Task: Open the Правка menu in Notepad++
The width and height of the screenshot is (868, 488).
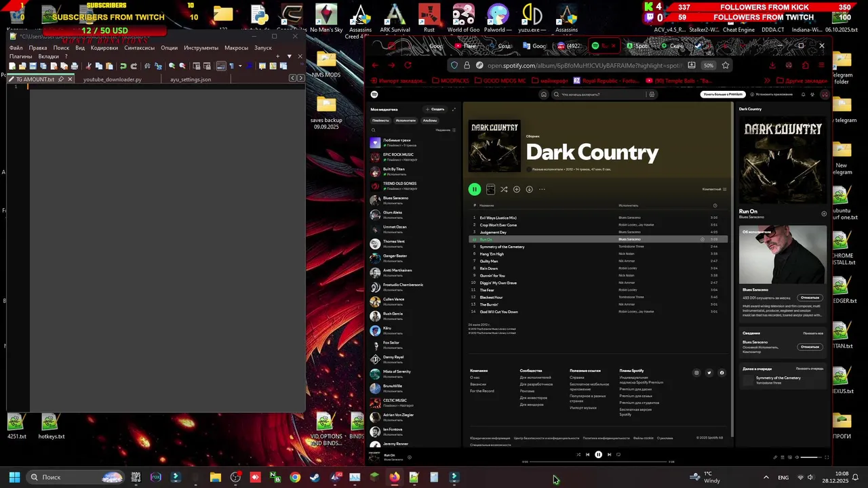Action: coord(38,48)
